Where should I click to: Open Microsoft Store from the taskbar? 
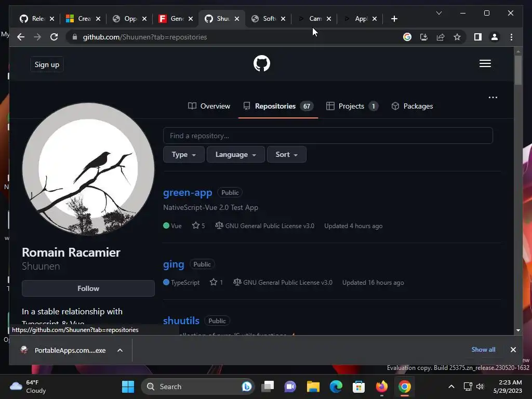(x=358, y=387)
